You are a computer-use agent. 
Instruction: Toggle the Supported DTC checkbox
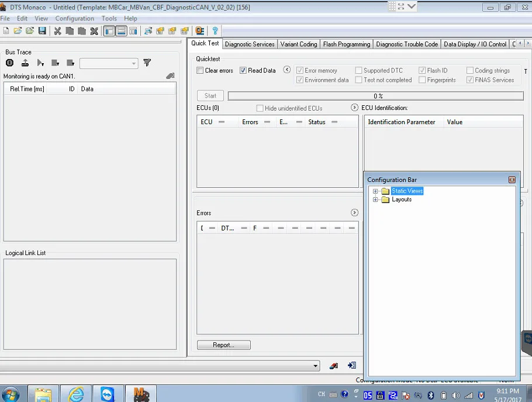coord(358,70)
